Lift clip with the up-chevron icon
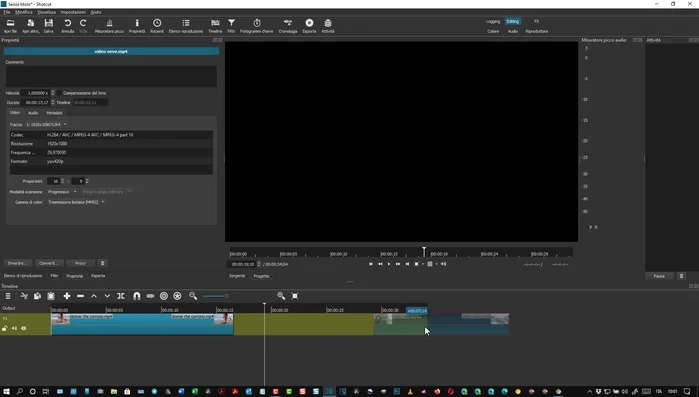 94,296
